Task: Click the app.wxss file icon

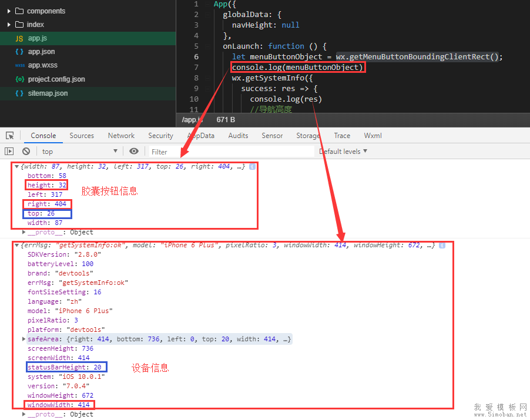Action: (19, 66)
